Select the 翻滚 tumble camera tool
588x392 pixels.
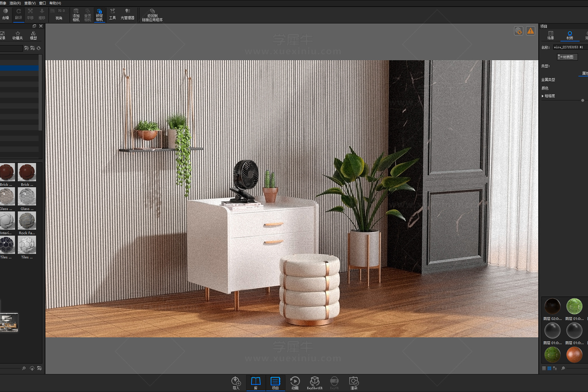point(18,14)
